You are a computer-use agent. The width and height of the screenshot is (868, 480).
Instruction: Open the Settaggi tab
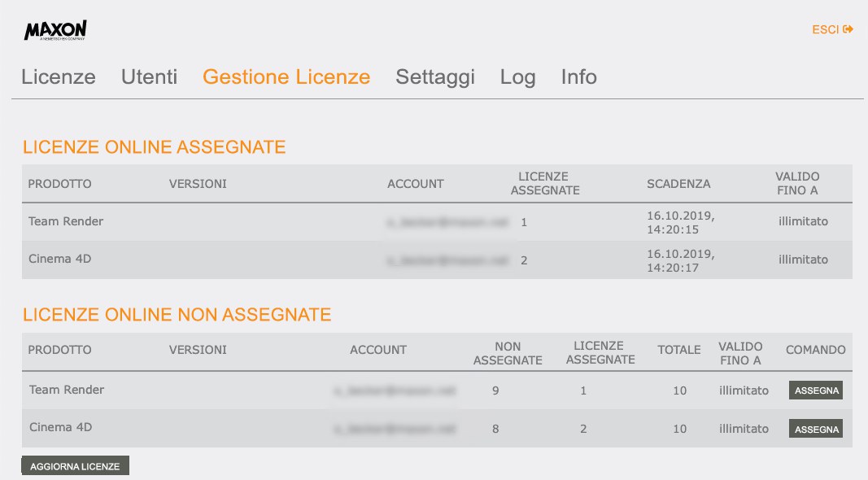pyautogui.click(x=435, y=77)
